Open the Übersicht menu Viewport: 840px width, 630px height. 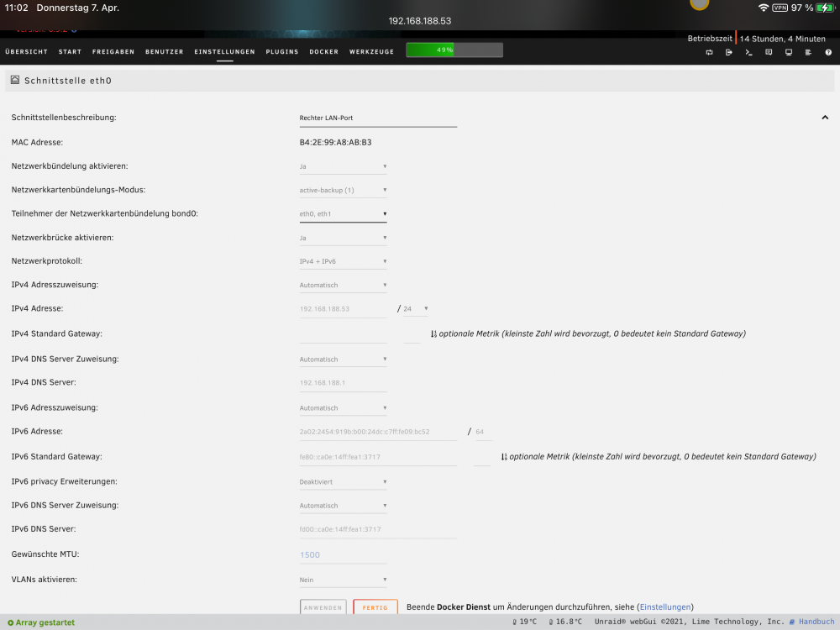[26, 52]
